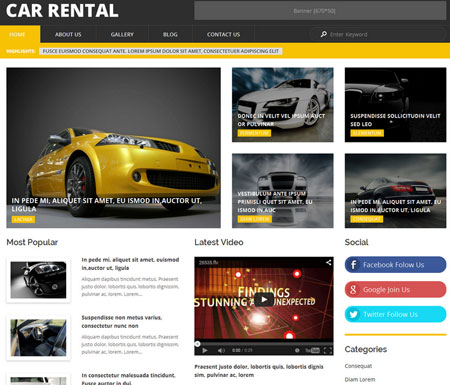Click the Twitter Follow Us button

(395, 314)
